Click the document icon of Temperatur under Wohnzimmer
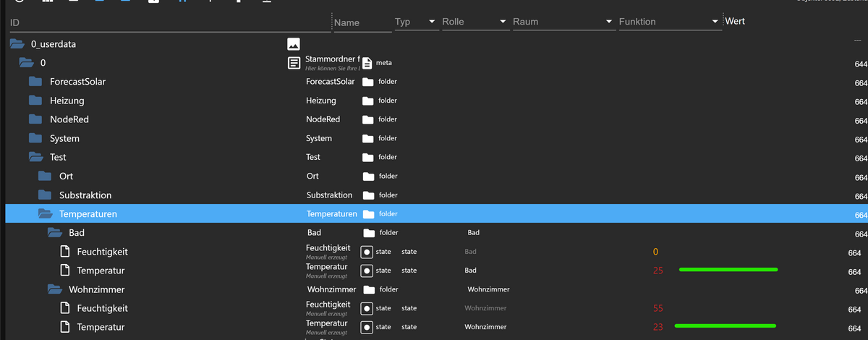This screenshot has height=340, width=868. [64, 327]
